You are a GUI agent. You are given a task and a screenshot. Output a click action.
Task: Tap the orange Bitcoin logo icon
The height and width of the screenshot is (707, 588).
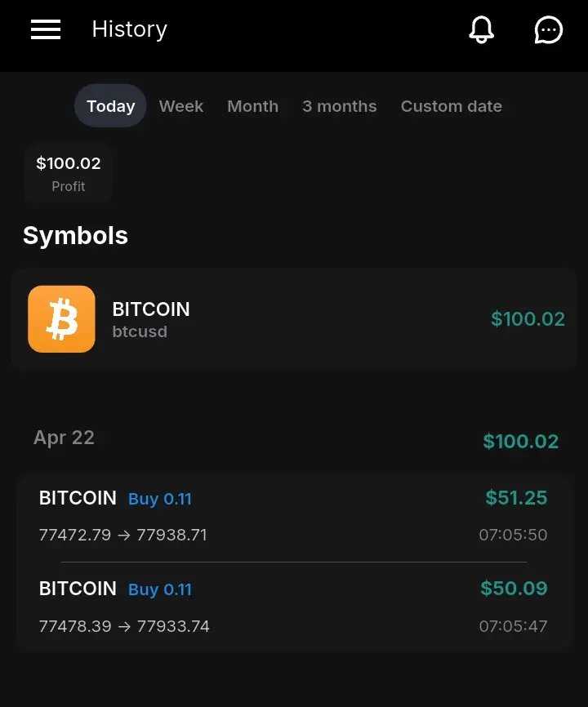tap(61, 319)
